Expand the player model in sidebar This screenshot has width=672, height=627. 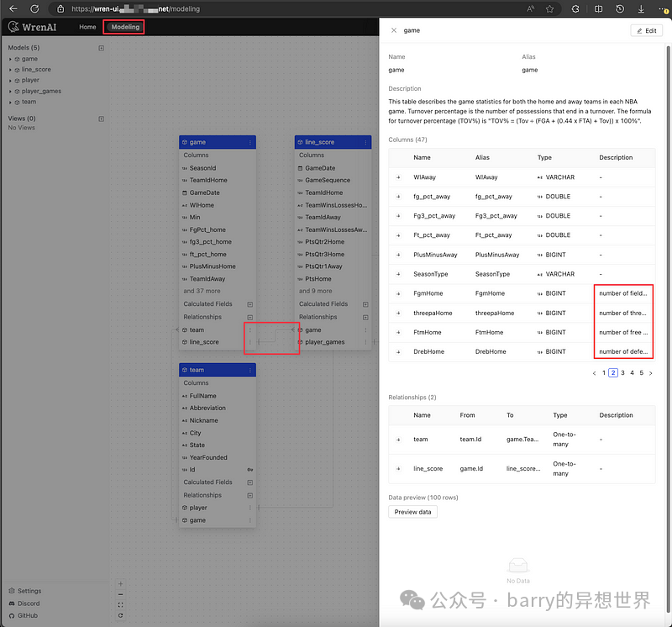click(x=10, y=81)
